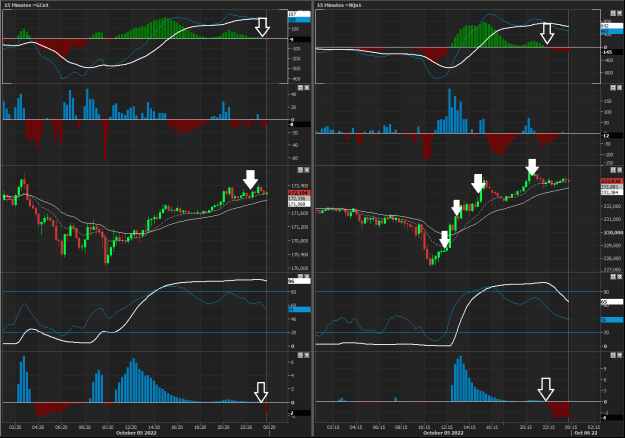Click the blue stochastic value label on NQn1
625x438 pixels.
click(x=612, y=320)
